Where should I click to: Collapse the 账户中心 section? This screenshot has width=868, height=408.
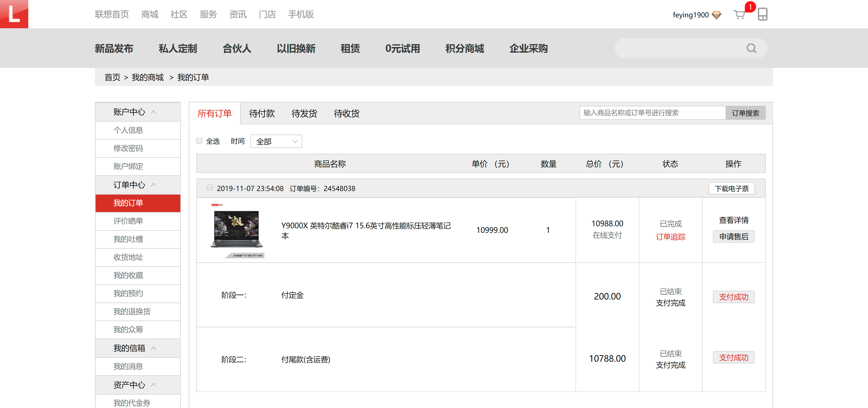pyautogui.click(x=153, y=112)
